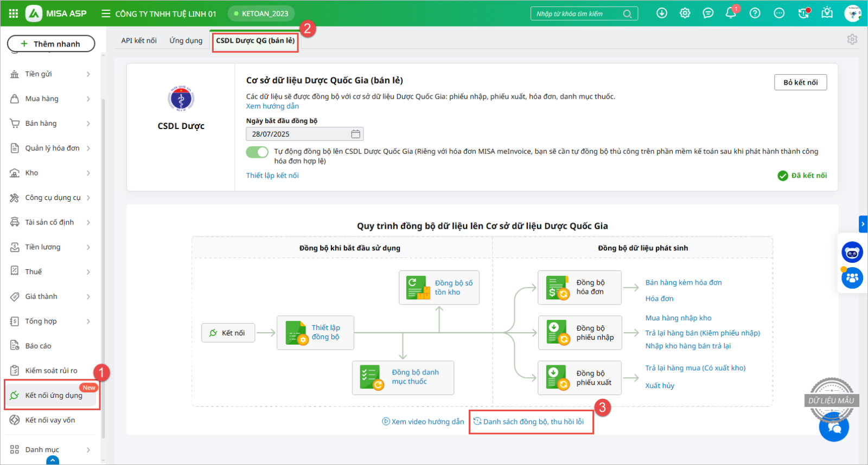Click Xem video hướng dẫn link
This screenshot has width=868, height=465.
click(423, 422)
